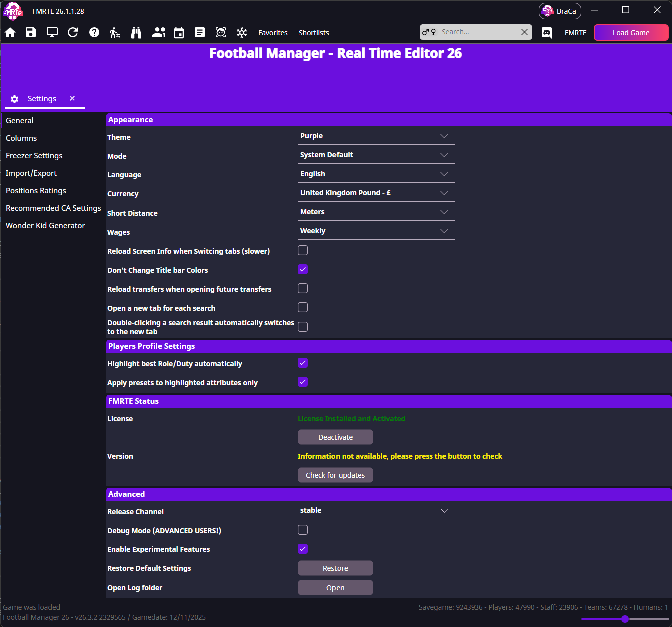
Task: Open the Shortlists menu
Action: [x=314, y=33]
